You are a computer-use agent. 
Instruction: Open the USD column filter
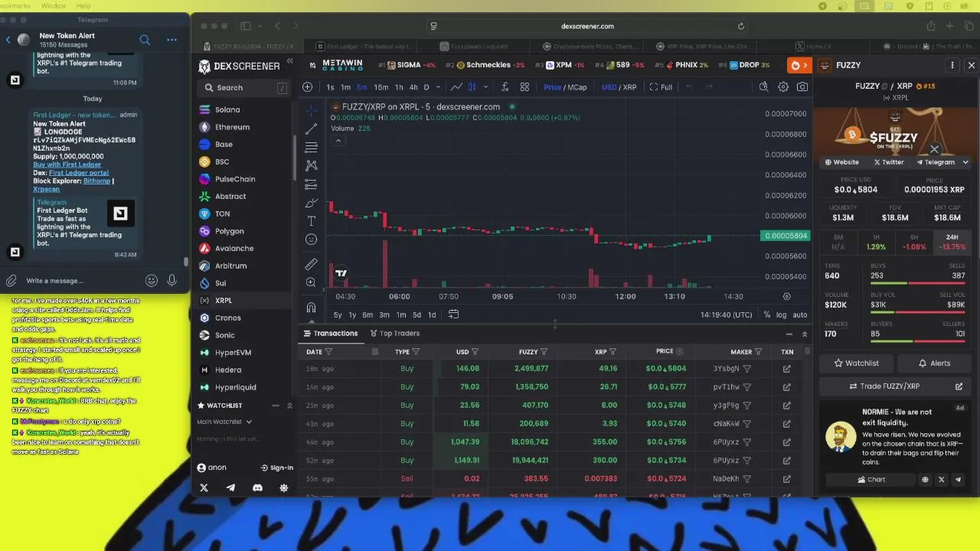475,352
